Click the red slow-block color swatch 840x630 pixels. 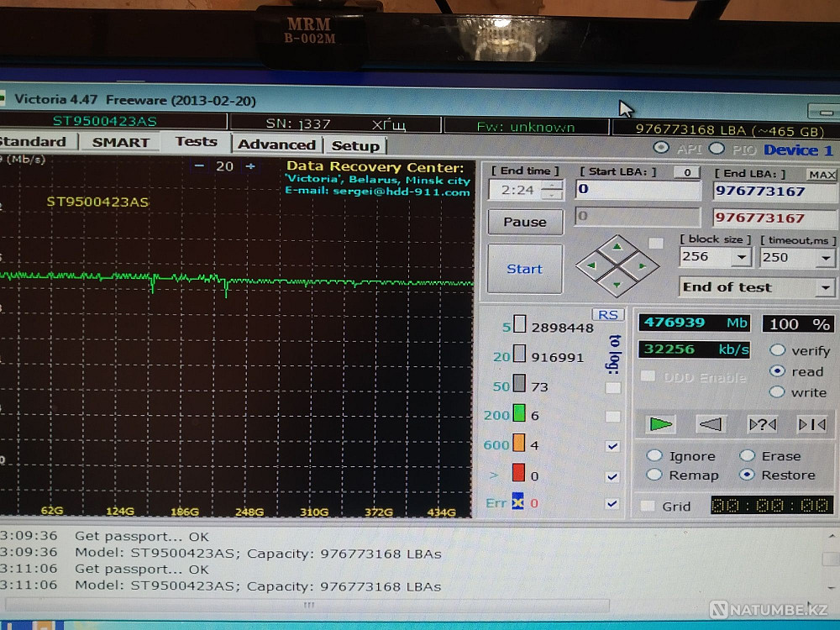tap(518, 472)
